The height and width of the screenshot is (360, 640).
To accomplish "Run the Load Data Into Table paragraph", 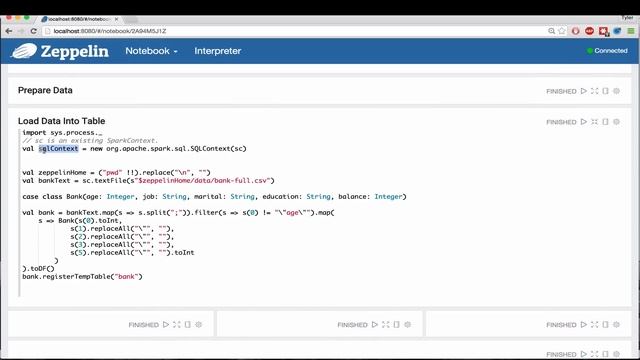I will point(584,122).
